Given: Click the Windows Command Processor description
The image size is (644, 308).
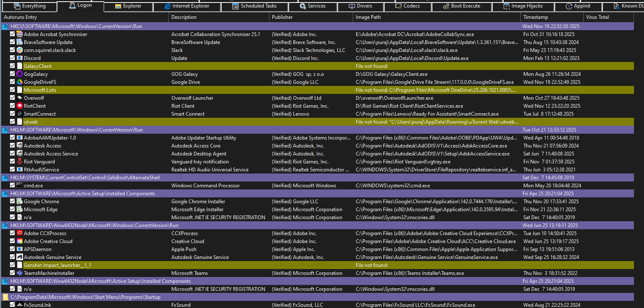Looking at the screenshot, I should coord(205,186).
